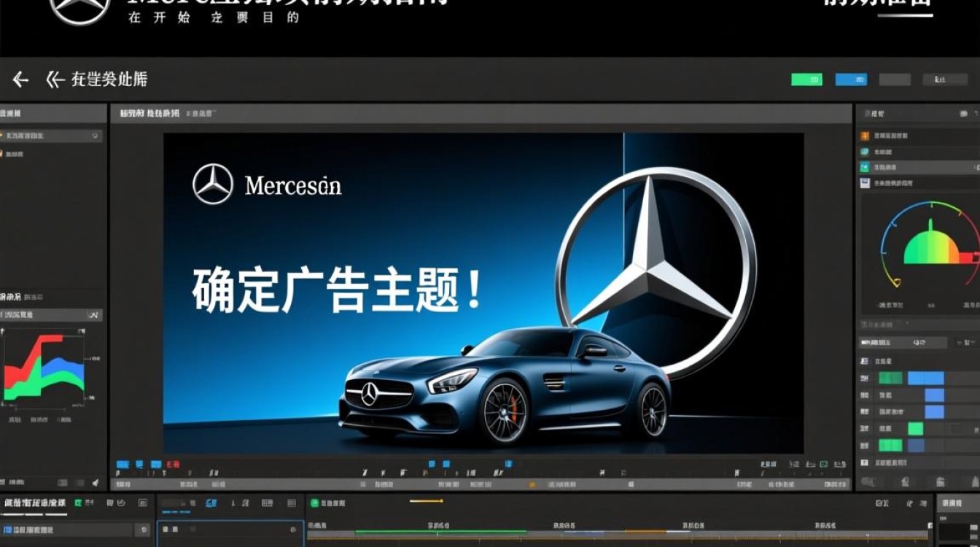The image size is (980, 547).
Task: Click the refresh icon in highlighted left panel row
Action: pyautogui.click(x=96, y=136)
